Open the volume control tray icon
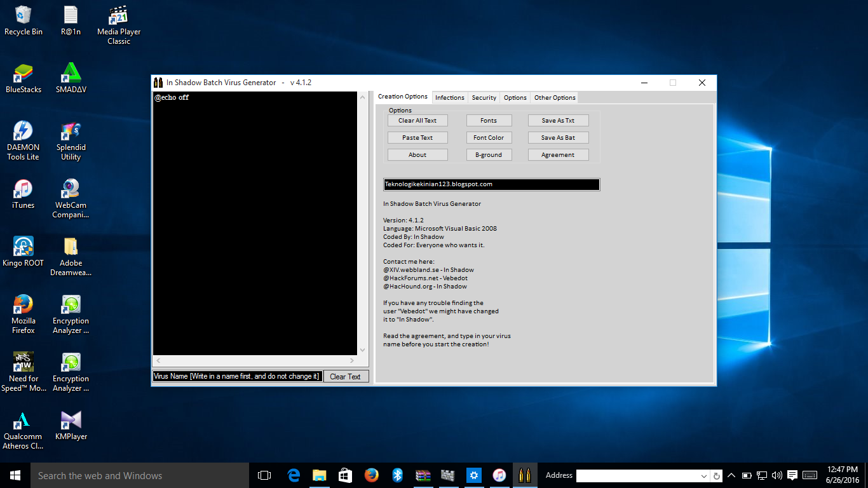This screenshot has width=868, height=488. pos(776,475)
